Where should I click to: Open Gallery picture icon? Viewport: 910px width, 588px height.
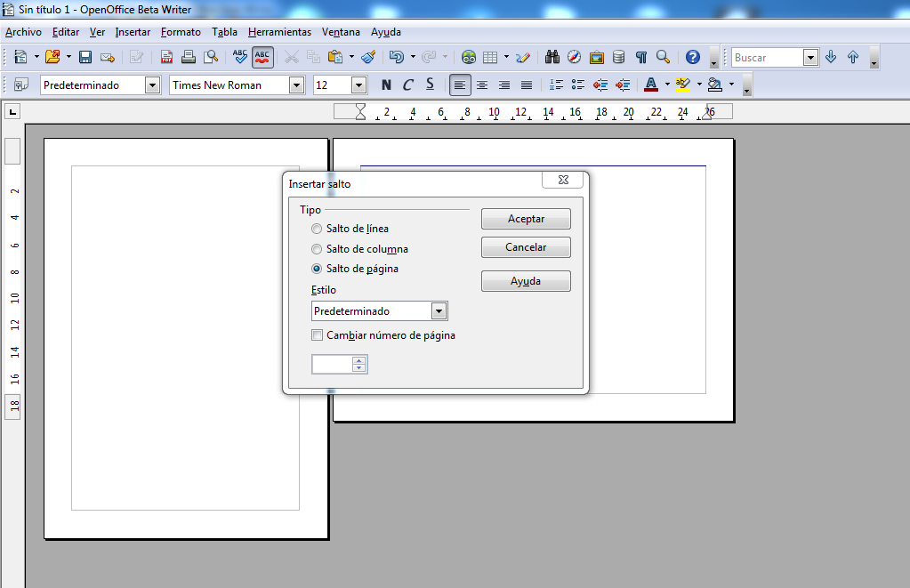[597, 57]
